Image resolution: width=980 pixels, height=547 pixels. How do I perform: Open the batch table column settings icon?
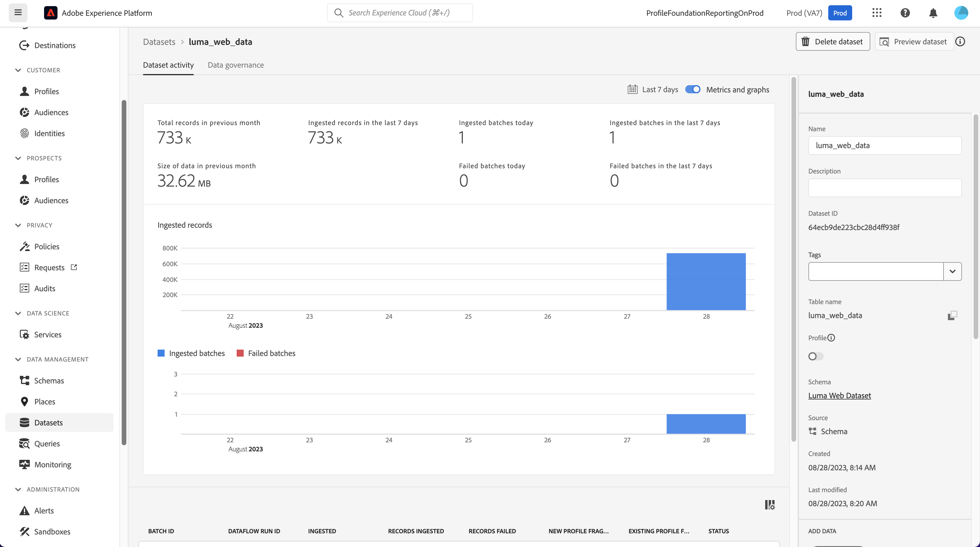coord(770,505)
